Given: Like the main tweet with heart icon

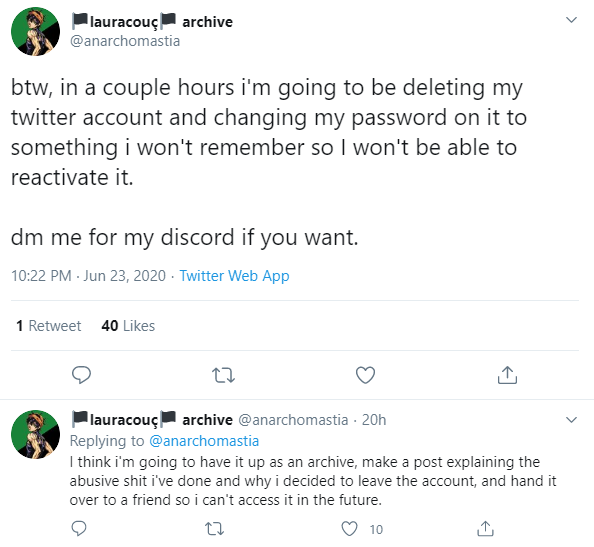Looking at the screenshot, I should point(366,375).
